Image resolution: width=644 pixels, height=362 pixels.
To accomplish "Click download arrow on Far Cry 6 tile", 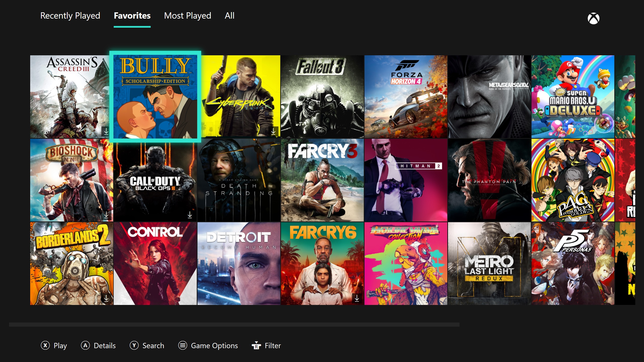I will (x=357, y=298).
